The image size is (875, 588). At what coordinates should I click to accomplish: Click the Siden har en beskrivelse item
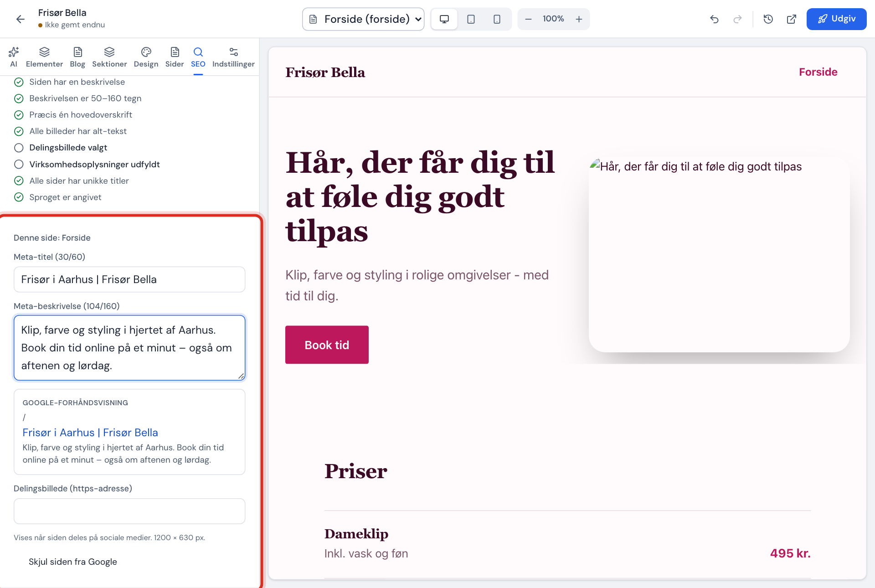click(70, 82)
